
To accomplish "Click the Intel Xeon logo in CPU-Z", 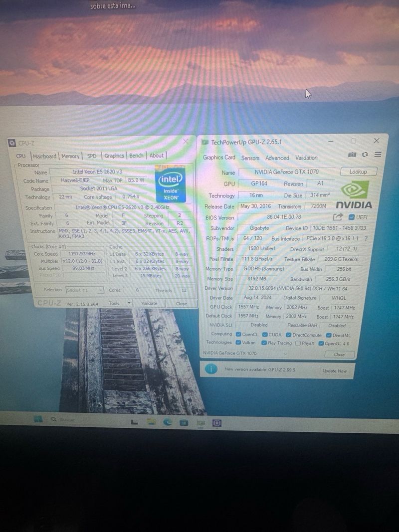I will tap(170, 184).
